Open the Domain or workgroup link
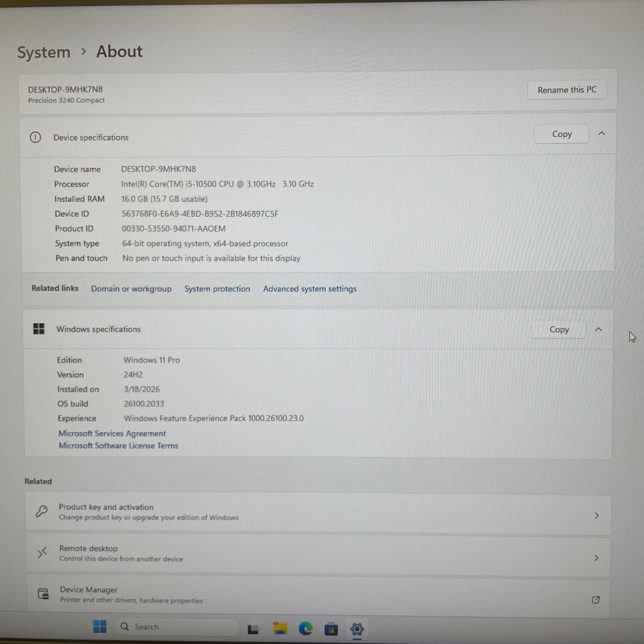This screenshot has height=644, width=644. click(131, 289)
